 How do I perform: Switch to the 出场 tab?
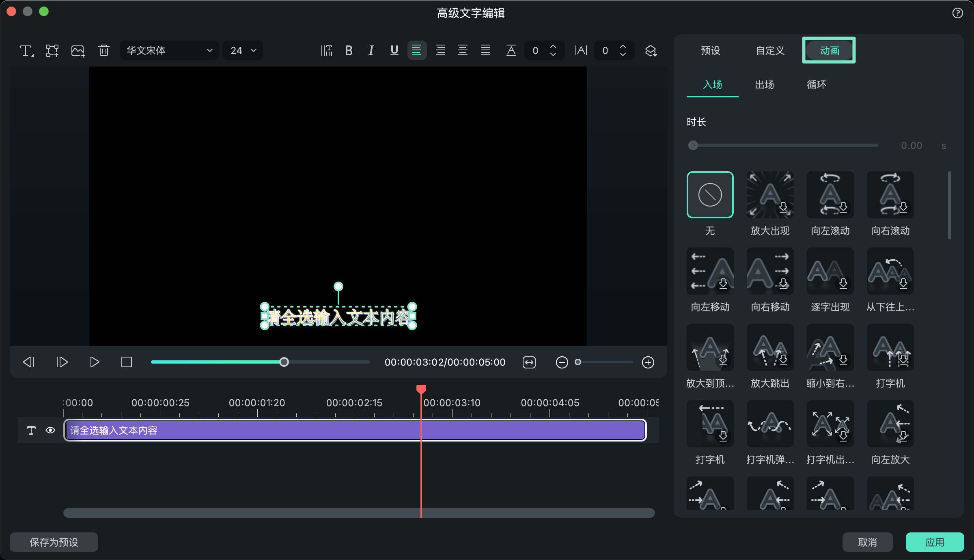(x=765, y=84)
